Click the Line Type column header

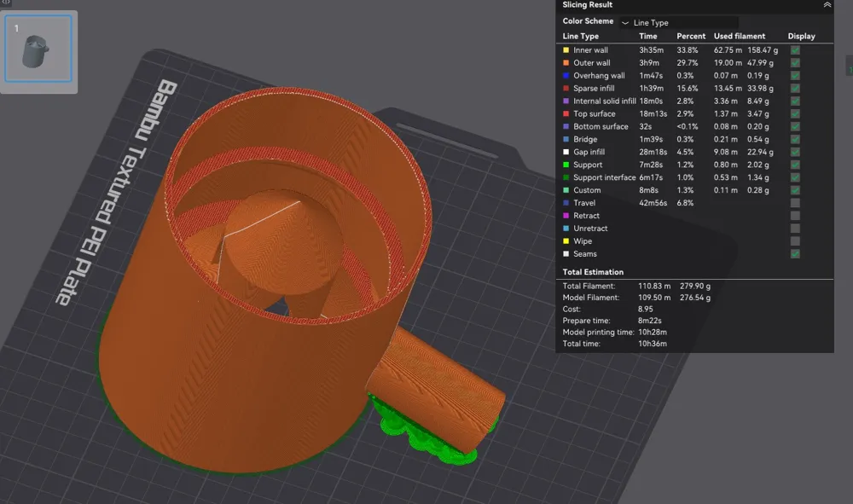pyautogui.click(x=580, y=36)
